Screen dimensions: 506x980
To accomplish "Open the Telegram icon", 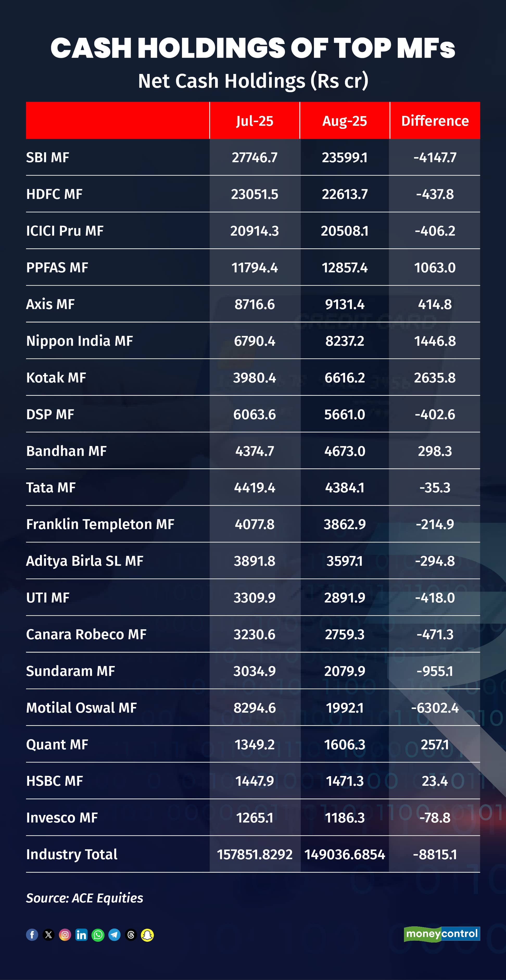I will [x=115, y=935].
